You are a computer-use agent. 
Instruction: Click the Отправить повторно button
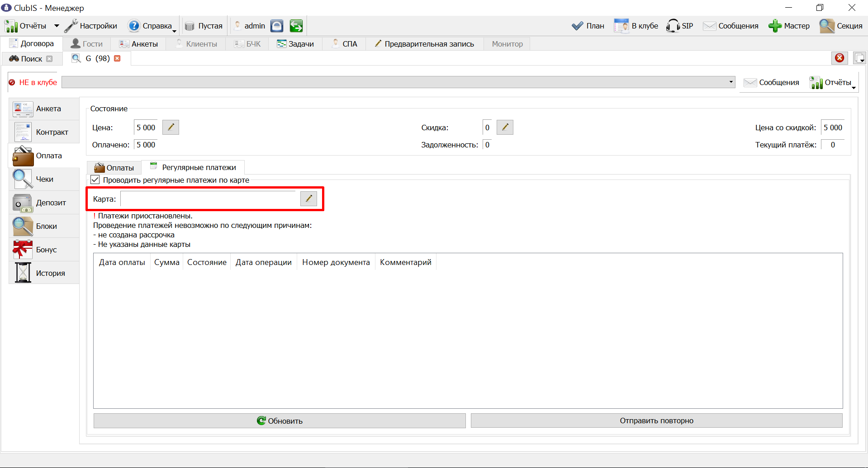point(656,421)
